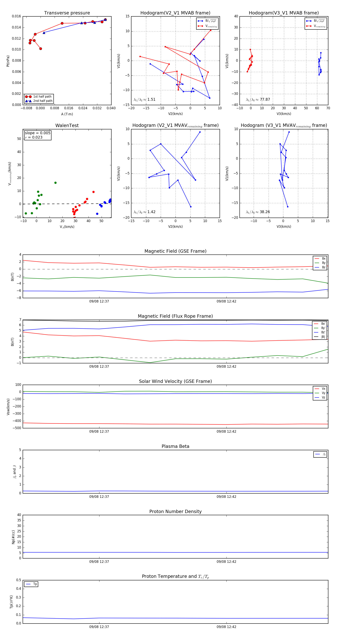Click the λ1/λ3 ≈ 77.87 annotation
The width and height of the screenshot is (351, 644).
(x=258, y=100)
